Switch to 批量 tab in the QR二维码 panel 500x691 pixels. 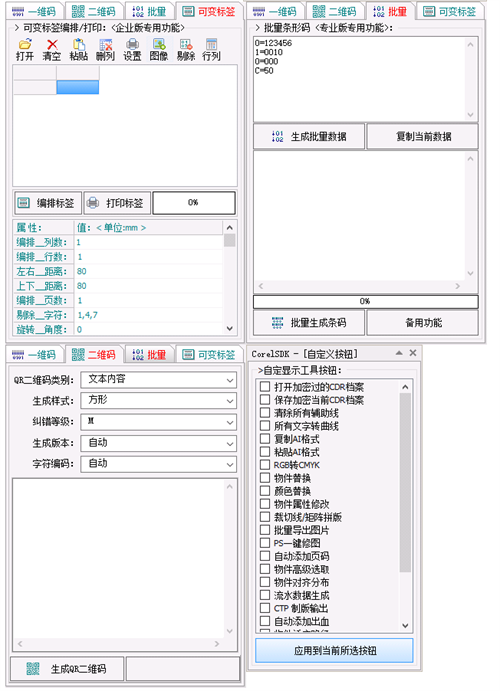pos(149,355)
